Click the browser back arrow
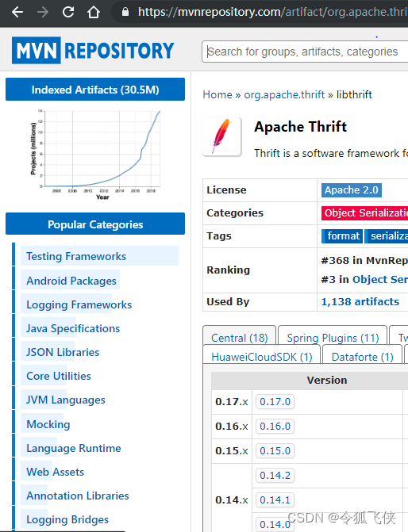The height and width of the screenshot is (532, 408). coord(17,12)
